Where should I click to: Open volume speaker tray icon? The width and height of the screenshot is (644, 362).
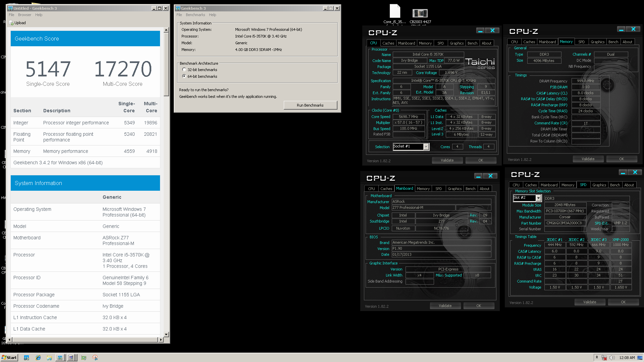612,358
